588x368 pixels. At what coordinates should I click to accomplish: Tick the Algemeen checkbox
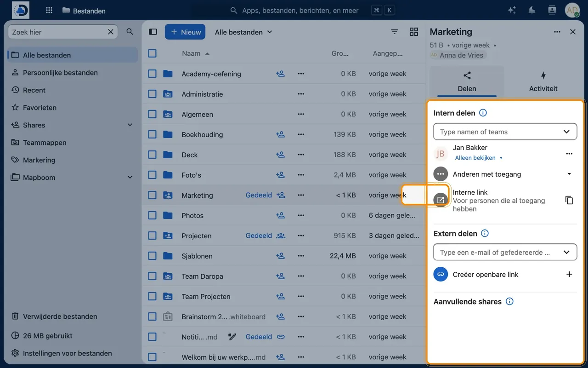click(x=152, y=114)
